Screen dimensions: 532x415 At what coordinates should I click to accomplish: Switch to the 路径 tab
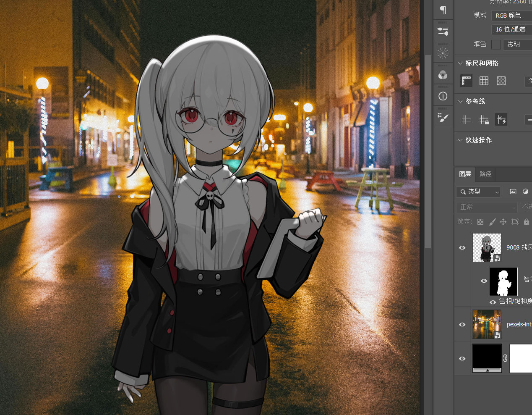point(485,174)
